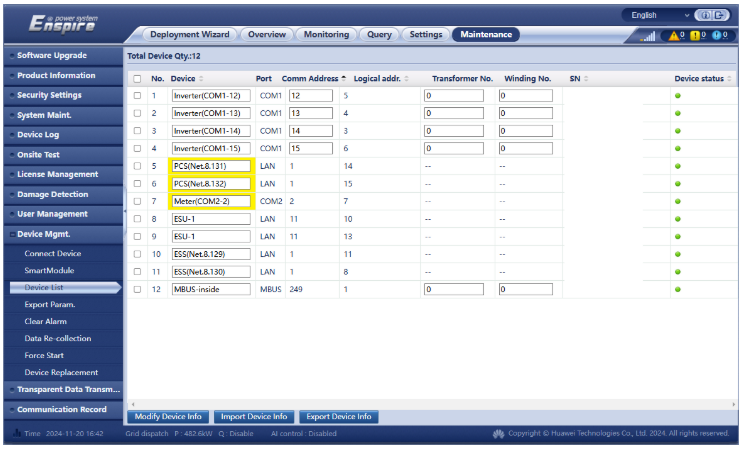Select checkbox for MBUS-inside device row
The height and width of the screenshot is (450, 745).
[x=137, y=289]
